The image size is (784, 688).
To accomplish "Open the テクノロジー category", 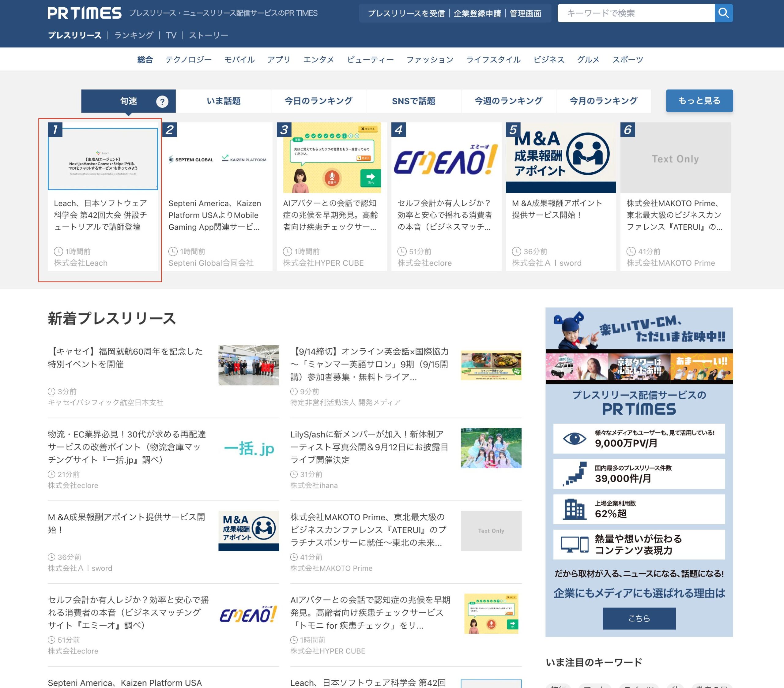I will point(188,59).
